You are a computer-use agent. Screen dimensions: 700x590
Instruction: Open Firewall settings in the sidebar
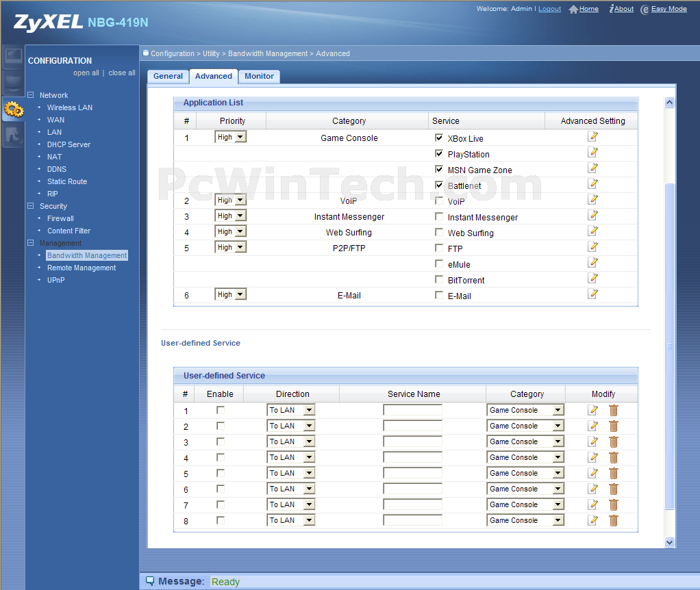(x=60, y=218)
